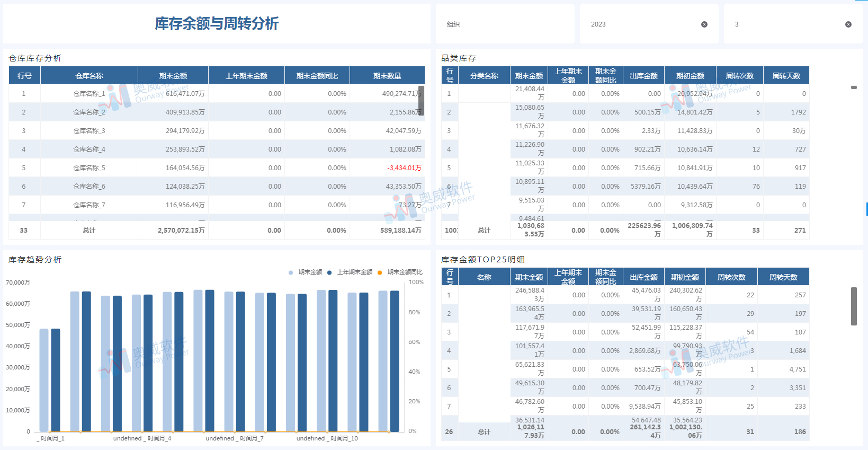Screen dimensions: 868x450
Task: Toggle 期末金额 legend series in chart
Action: pyautogui.click(x=306, y=272)
